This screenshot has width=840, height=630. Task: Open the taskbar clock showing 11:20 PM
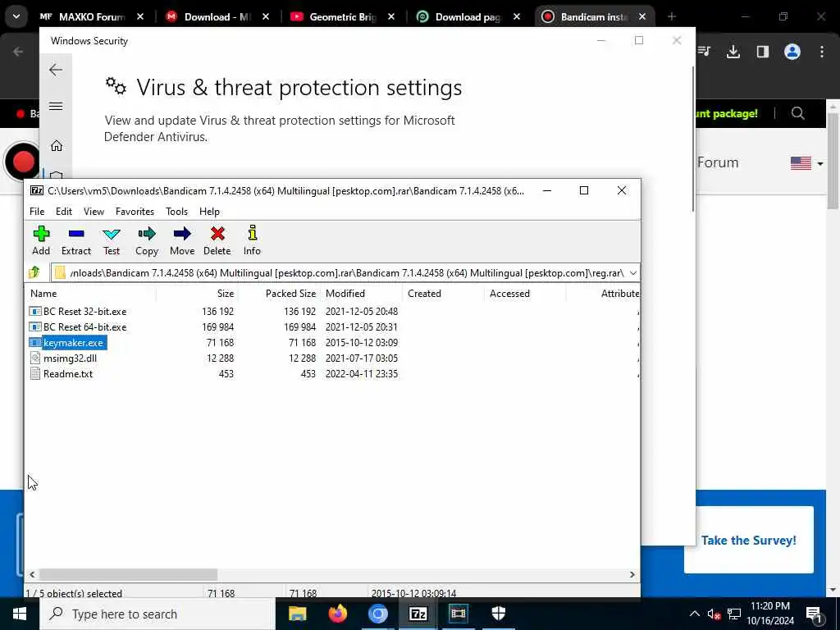point(770,614)
